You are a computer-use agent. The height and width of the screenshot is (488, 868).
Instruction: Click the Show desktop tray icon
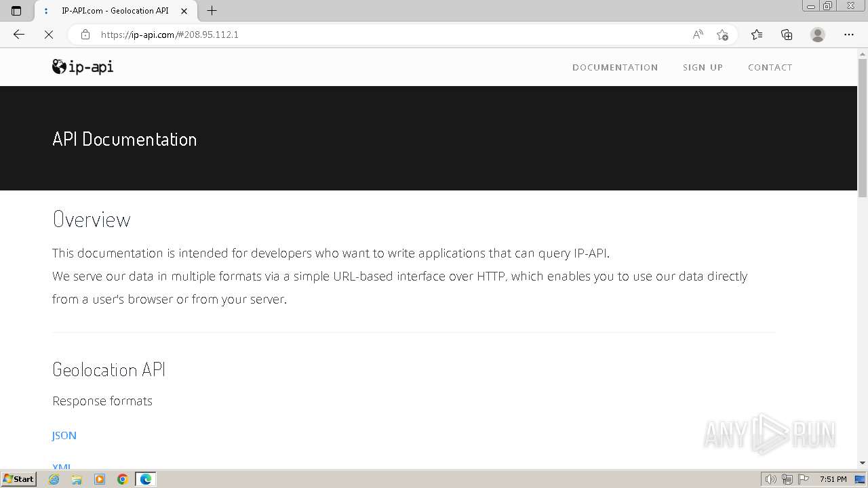coord(861,479)
